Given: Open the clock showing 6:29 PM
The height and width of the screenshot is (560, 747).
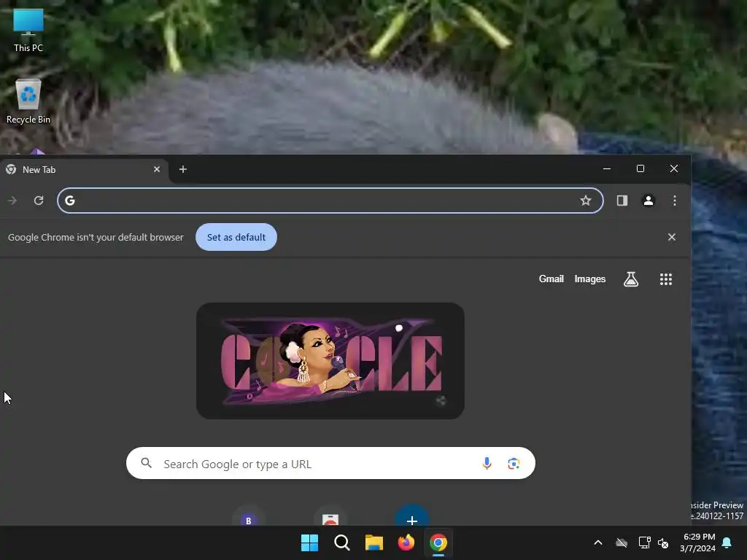Looking at the screenshot, I should click(698, 542).
